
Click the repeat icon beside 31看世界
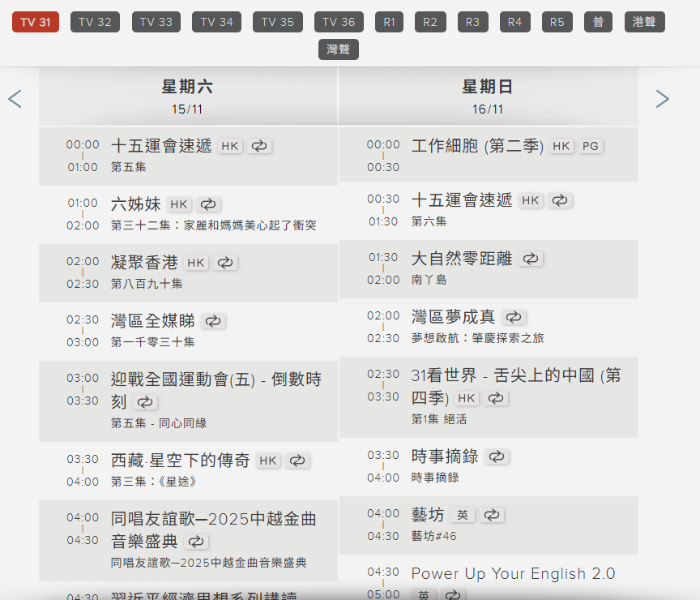497,398
